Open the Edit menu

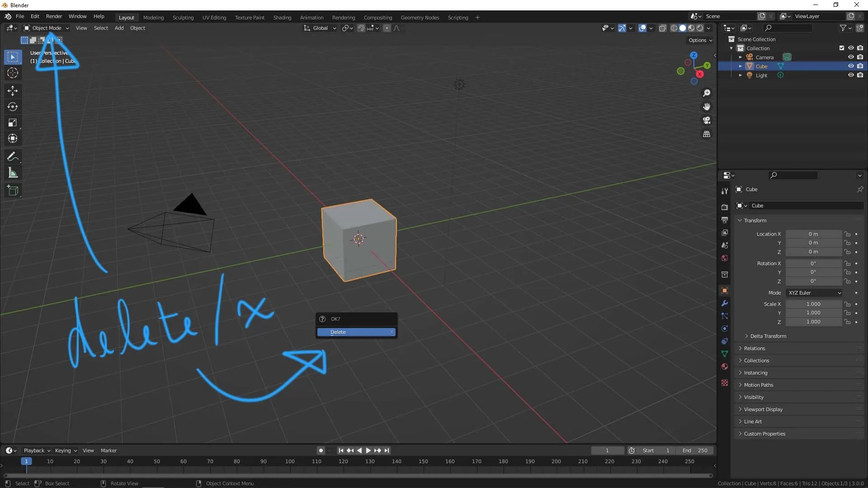[x=35, y=16]
